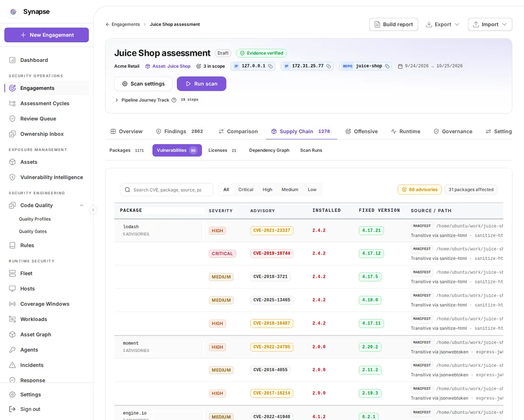Click the New Engagement button
Screen dimensions: 524x420
click(46, 35)
